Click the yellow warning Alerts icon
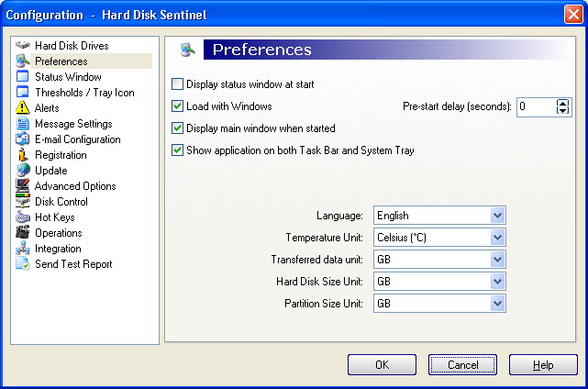The height and width of the screenshot is (389, 588). tap(23, 107)
